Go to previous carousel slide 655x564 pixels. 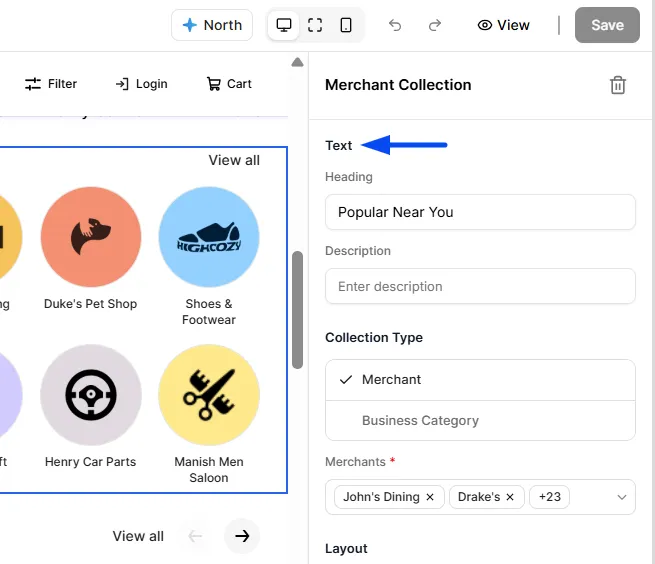click(195, 536)
